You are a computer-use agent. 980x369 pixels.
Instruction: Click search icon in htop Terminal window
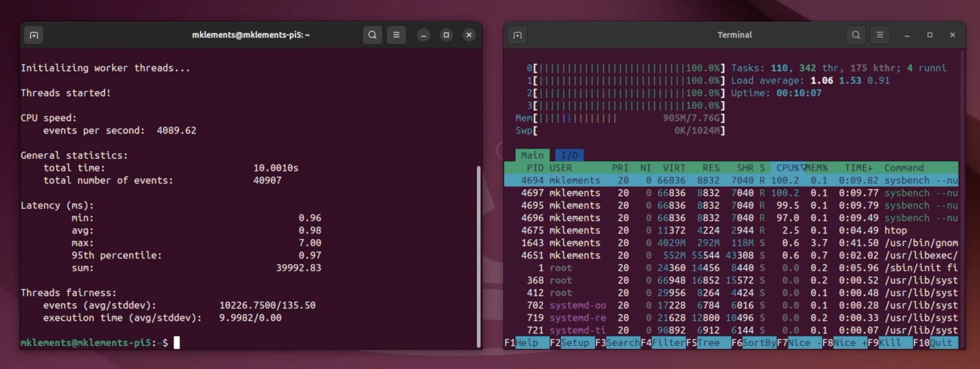coord(856,35)
